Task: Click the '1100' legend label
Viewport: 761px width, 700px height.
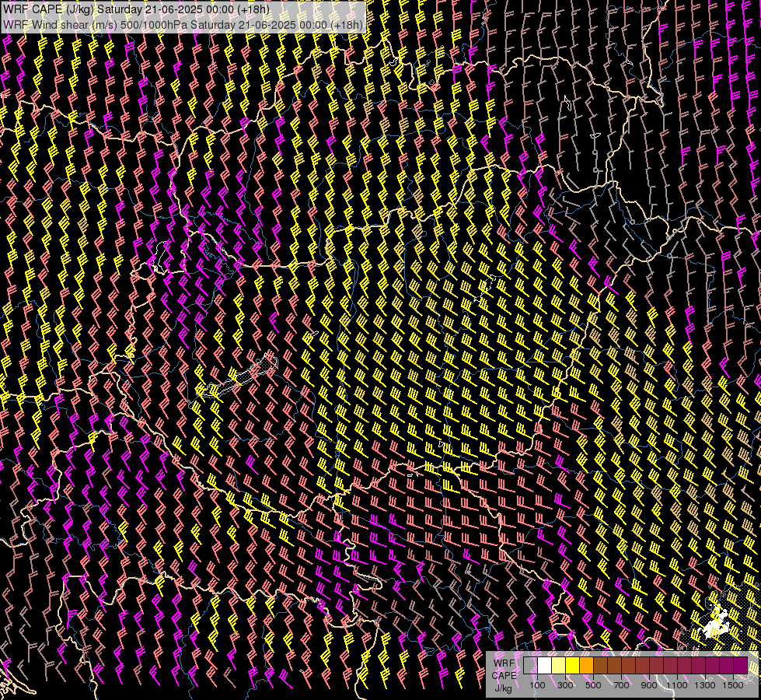Action: point(677,685)
